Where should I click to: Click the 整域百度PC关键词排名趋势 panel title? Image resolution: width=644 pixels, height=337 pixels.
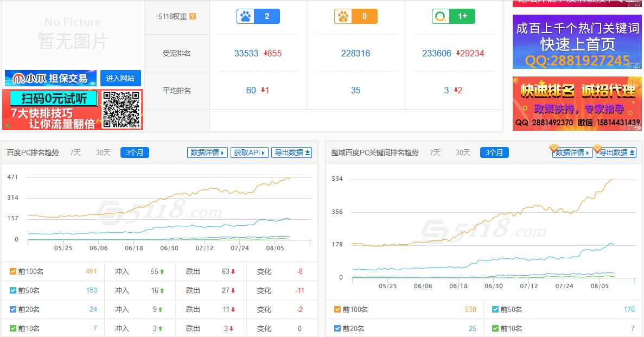[375, 152]
